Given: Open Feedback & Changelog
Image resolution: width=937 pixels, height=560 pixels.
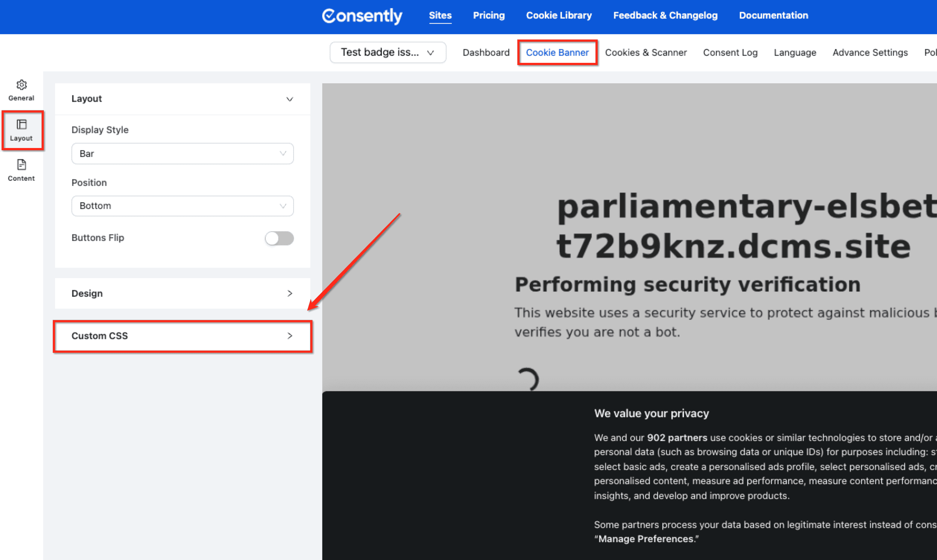Looking at the screenshot, I should click(665, 16).
